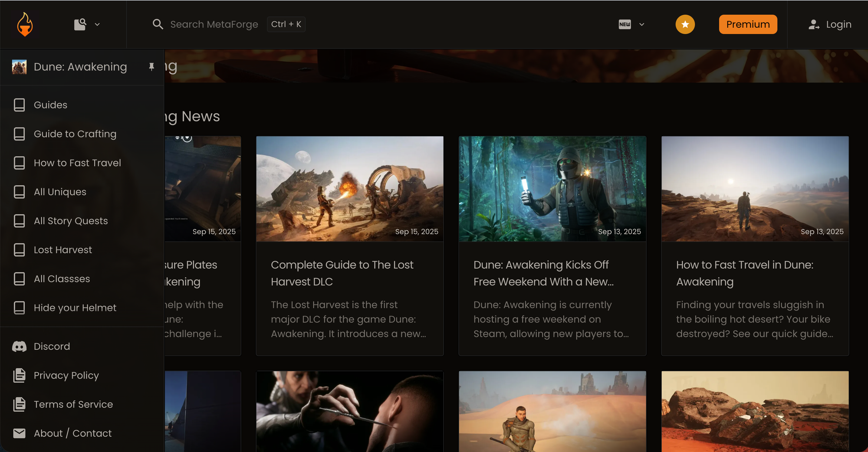Open Guide to Crafting
The image size is (868, 452).
75,134
